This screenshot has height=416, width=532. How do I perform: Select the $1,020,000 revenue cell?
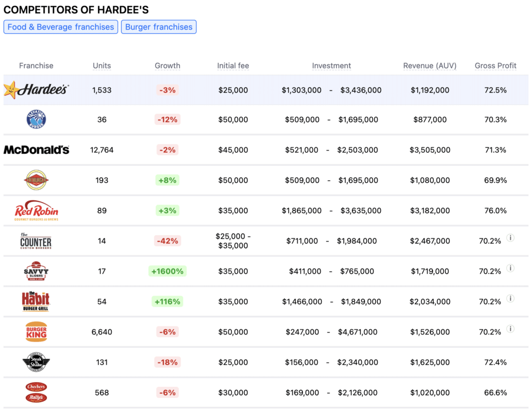click(430, 393)
